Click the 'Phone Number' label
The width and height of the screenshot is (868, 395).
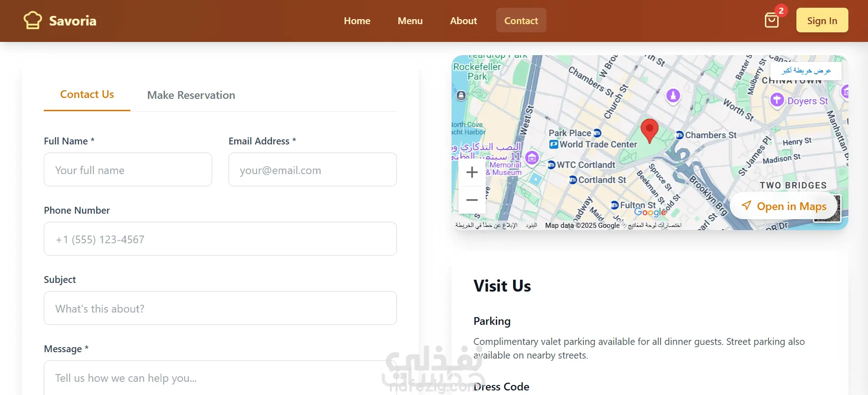[77, 210]
